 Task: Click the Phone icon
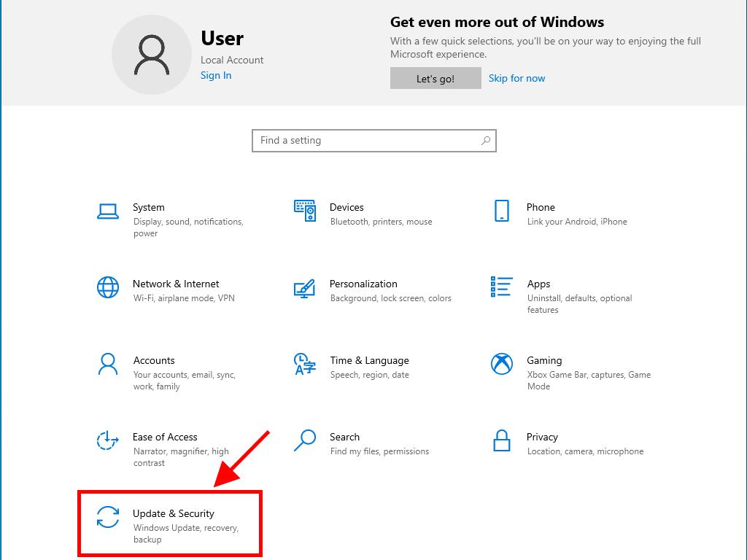coord(501,211)
